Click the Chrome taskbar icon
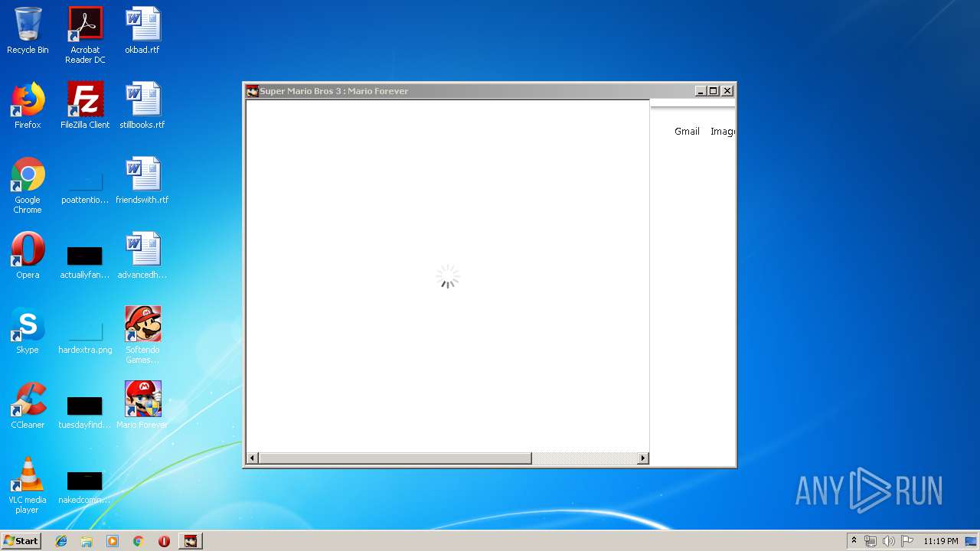 tap(139, 541)
